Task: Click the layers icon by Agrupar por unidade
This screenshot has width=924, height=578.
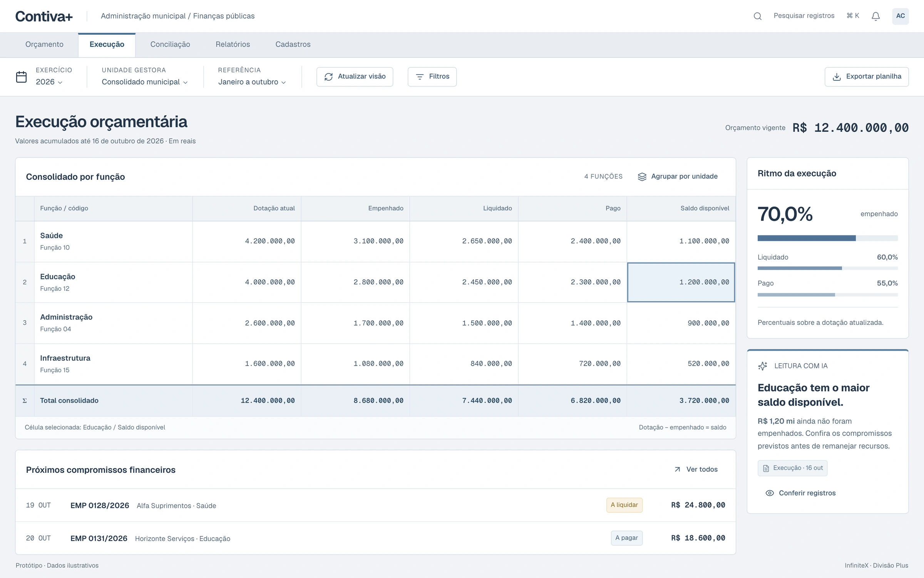Action: click(642, 176)
